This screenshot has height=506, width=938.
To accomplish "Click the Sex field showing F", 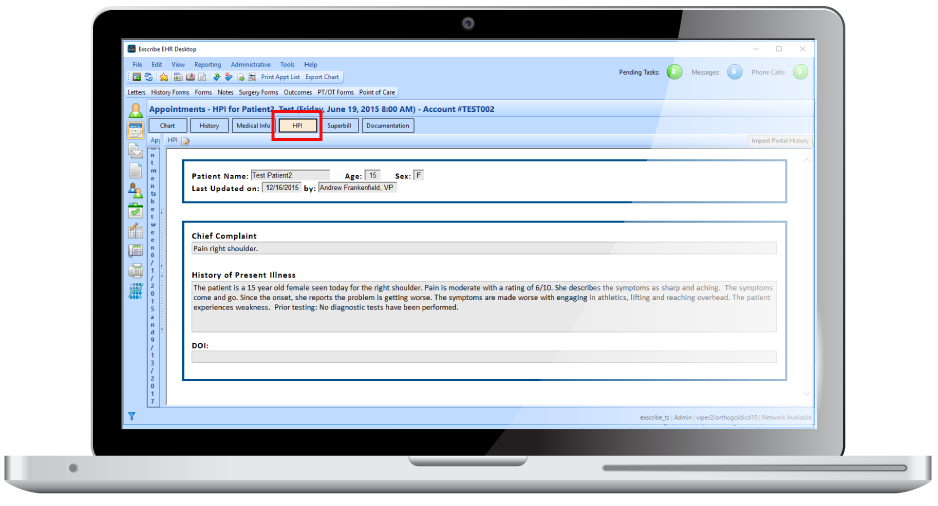I will point(418,175).
